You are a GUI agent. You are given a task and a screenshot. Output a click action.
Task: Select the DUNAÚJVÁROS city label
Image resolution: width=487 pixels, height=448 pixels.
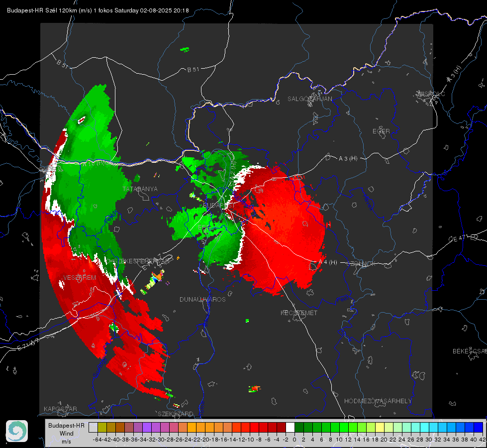point(202,299)
